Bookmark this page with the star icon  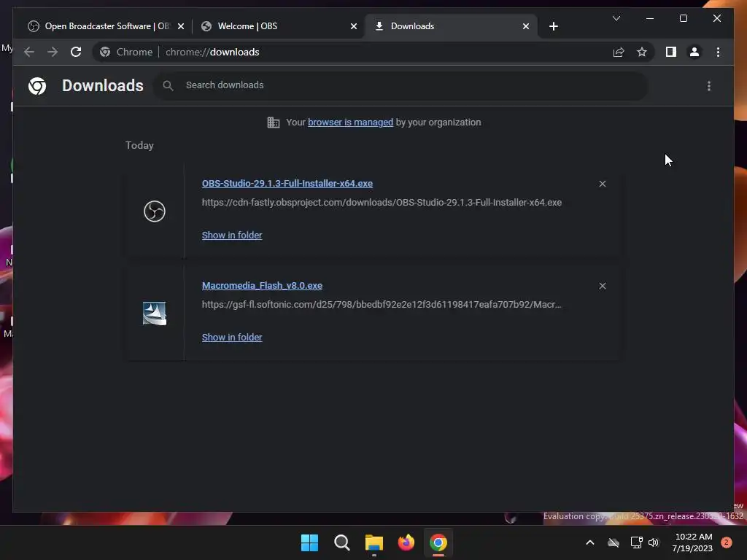click(642, 52)
